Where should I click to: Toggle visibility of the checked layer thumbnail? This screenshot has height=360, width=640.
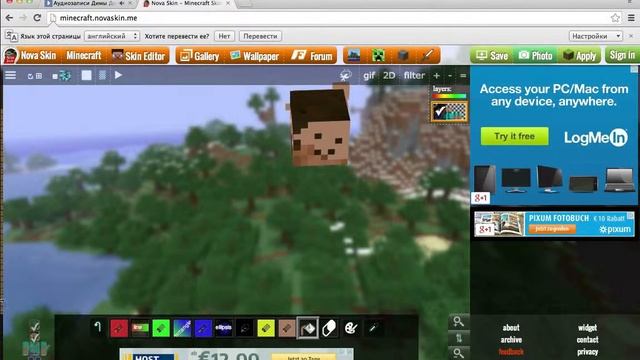[449, 111]
